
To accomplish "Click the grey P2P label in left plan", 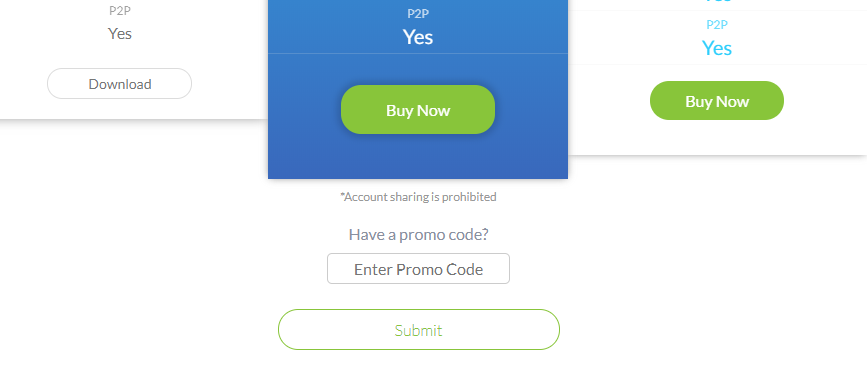I will coord(120,11).
